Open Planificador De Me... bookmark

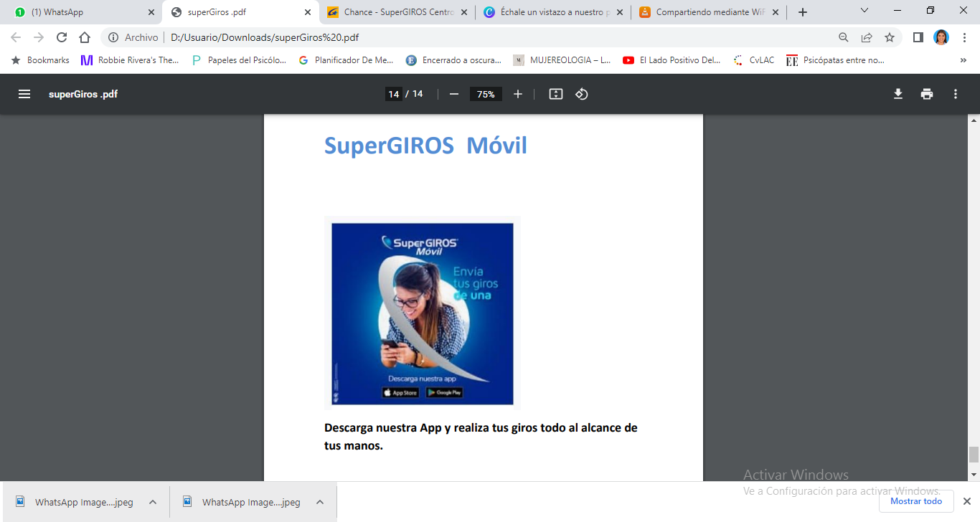(x=346, y=60)
